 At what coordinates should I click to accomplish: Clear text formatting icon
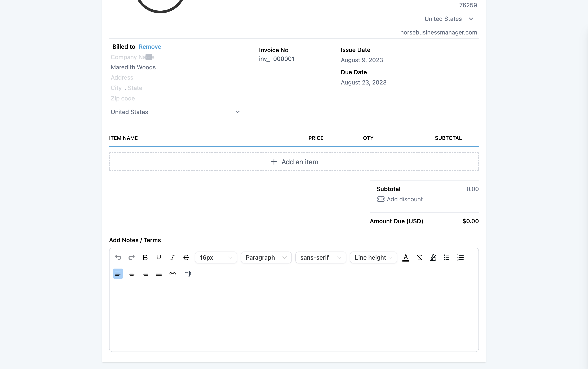(419, 257)
